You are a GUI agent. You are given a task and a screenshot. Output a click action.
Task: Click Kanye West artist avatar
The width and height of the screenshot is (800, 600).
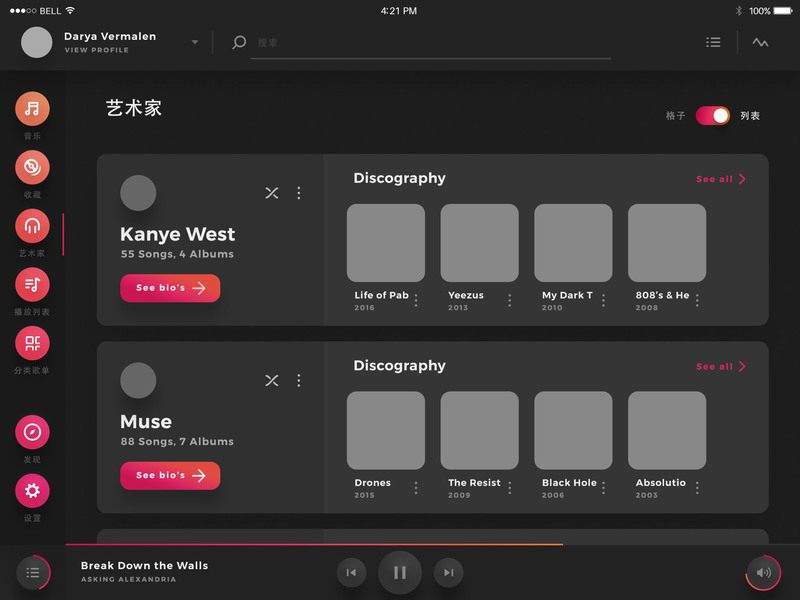click(x=138, y=193)
